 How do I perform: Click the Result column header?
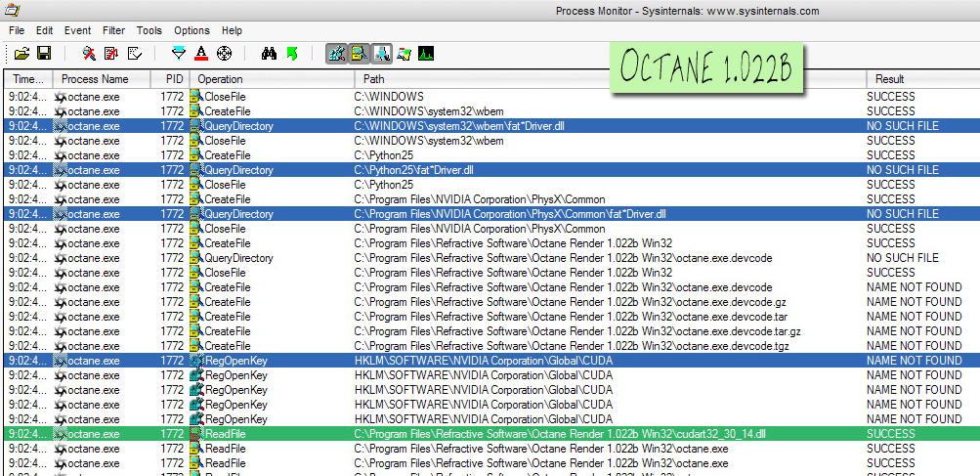[923, 79]
